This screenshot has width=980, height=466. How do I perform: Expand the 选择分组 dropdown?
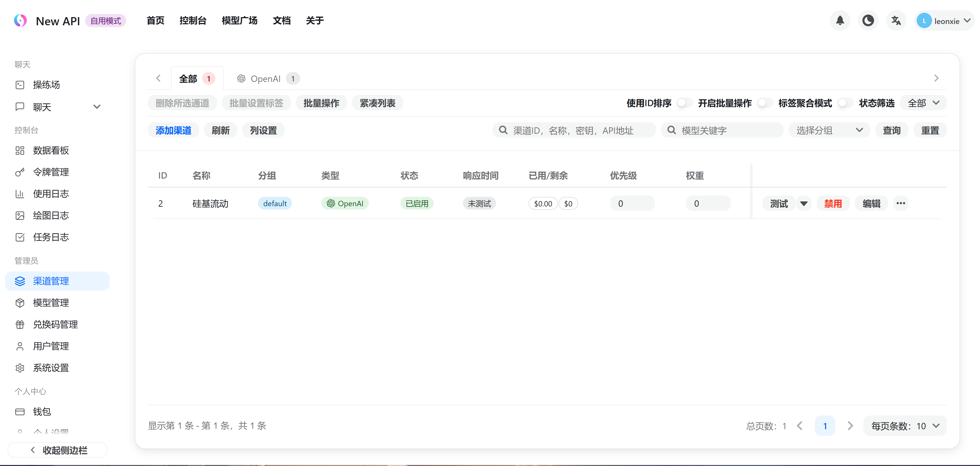829,130
